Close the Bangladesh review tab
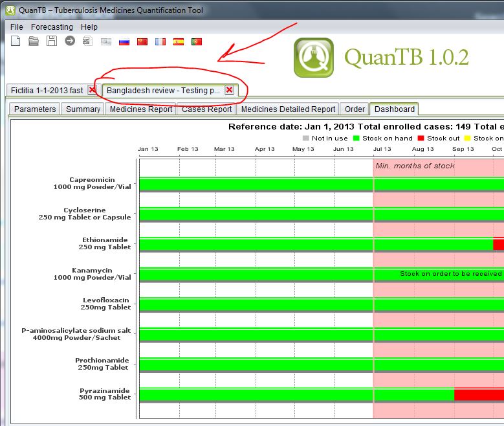Image resolution: width=504 pixels, height=426 pixels. pyautogui.click(x=229, y=90)
